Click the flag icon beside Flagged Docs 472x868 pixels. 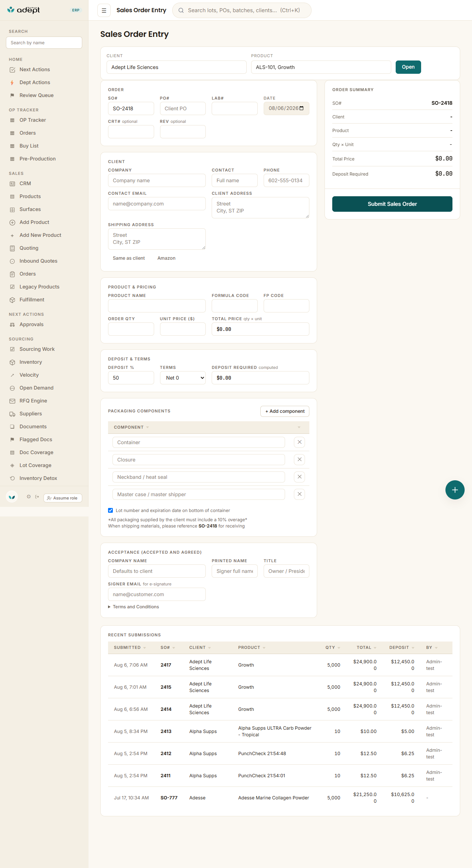point(12,440)
